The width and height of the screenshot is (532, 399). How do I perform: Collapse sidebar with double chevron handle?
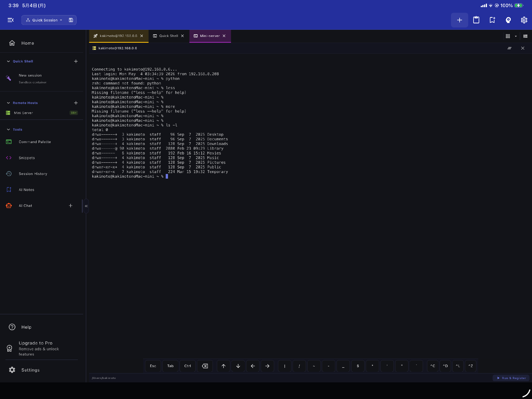click(x=86, y=206)
